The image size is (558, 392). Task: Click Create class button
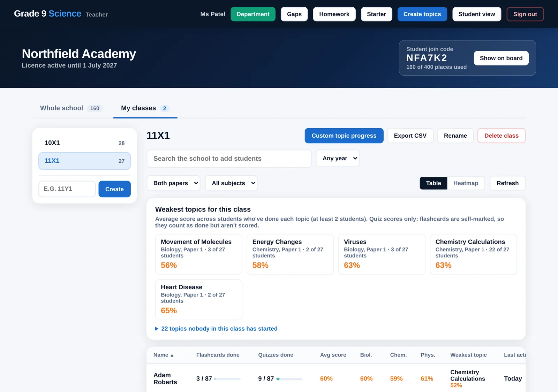coord(114,189)
